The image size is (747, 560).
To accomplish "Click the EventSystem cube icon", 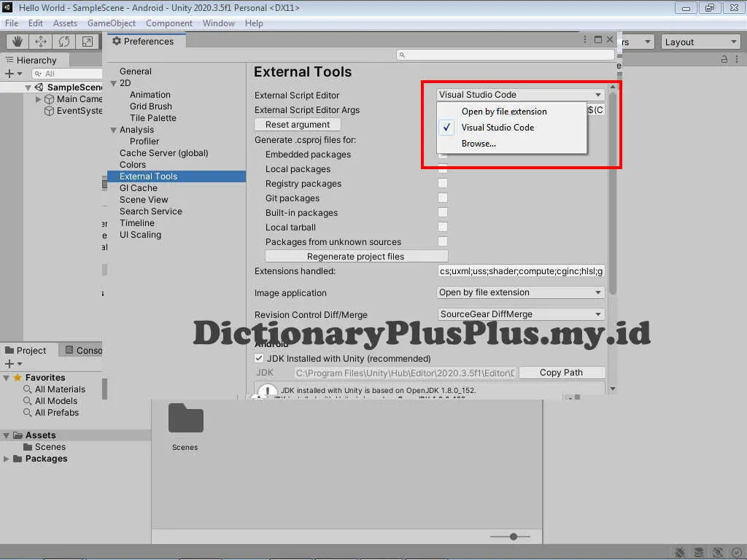I will tap(49, 111).
